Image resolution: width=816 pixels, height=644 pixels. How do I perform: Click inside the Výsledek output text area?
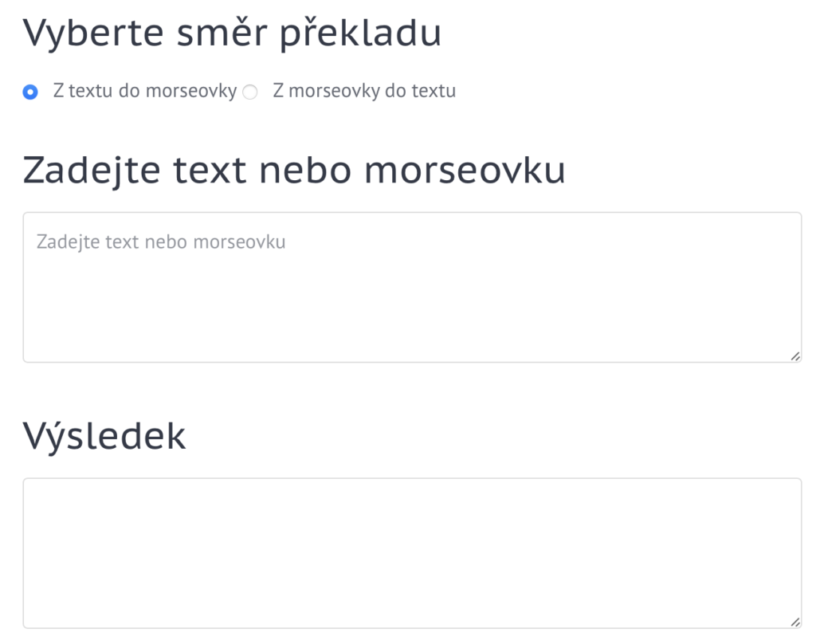[411, 553]
